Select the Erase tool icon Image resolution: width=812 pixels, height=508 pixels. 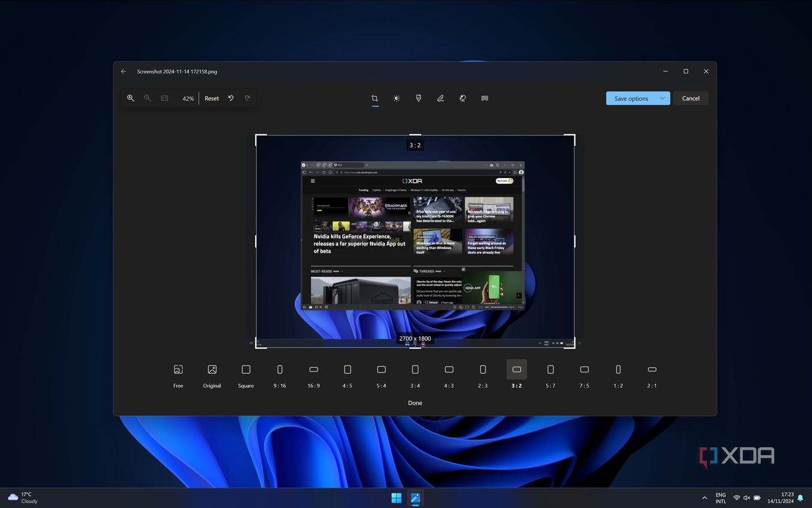click(463, 98)
